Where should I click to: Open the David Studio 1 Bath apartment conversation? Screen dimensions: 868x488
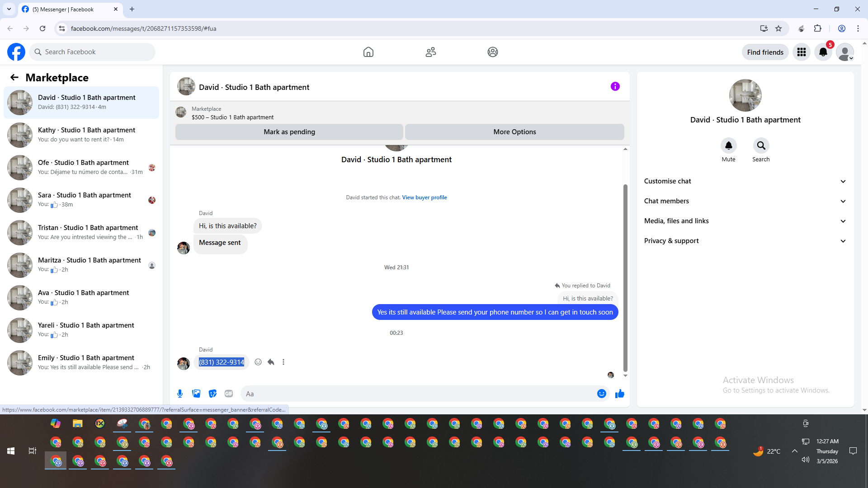pos(81,103)
